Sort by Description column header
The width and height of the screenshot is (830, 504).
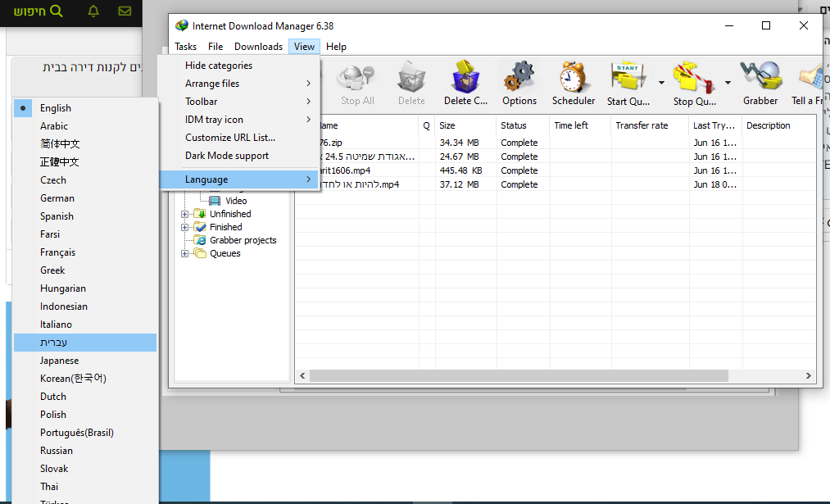pyautogui.click(x=779, y=125)
